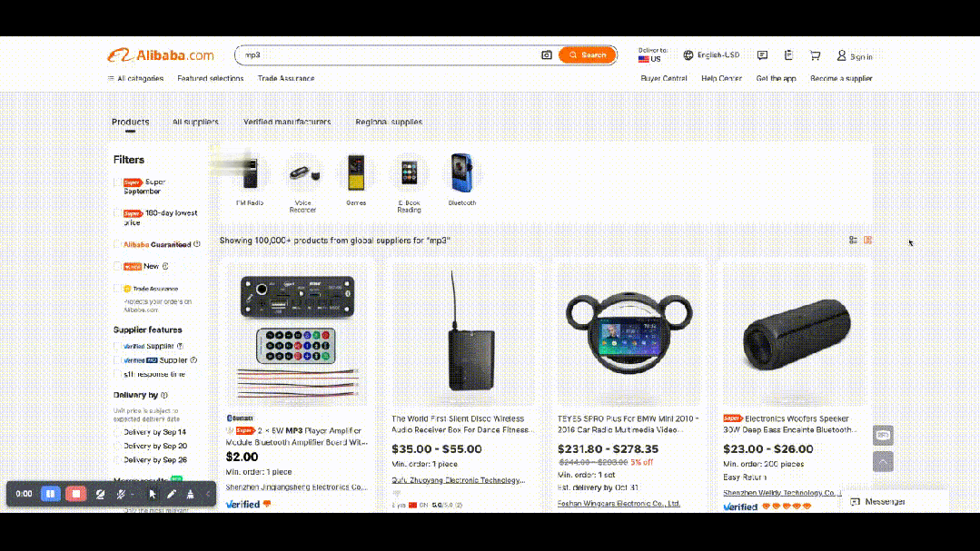The image size is (980, 551).
Task: Tick the Delivery by Sep 14 option
Action: (x=117, y=432)
